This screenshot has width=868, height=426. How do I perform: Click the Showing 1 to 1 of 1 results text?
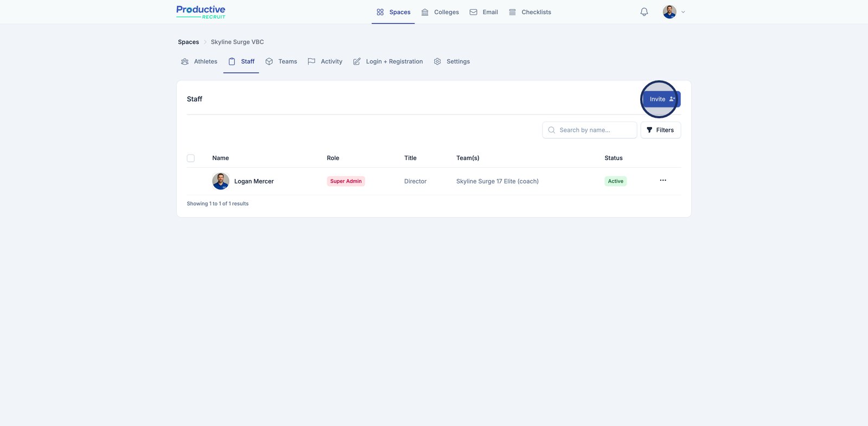coord(218,204)
